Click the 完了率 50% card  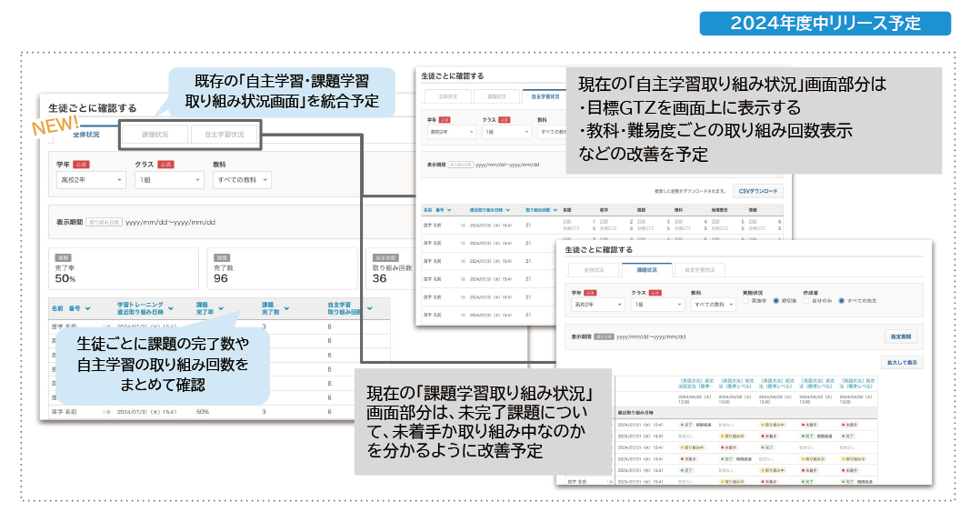tap(124, 269)
